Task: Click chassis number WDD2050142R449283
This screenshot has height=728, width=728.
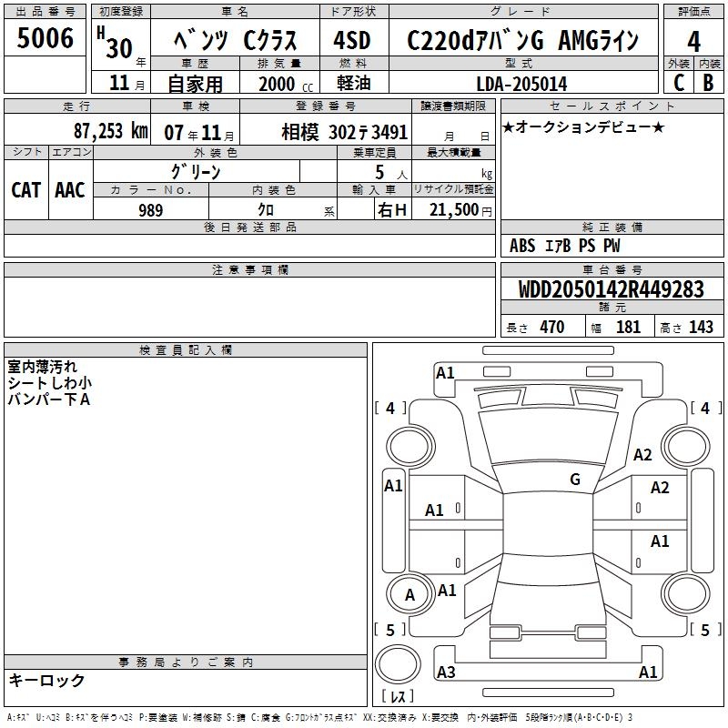Action: coord(611,289)
